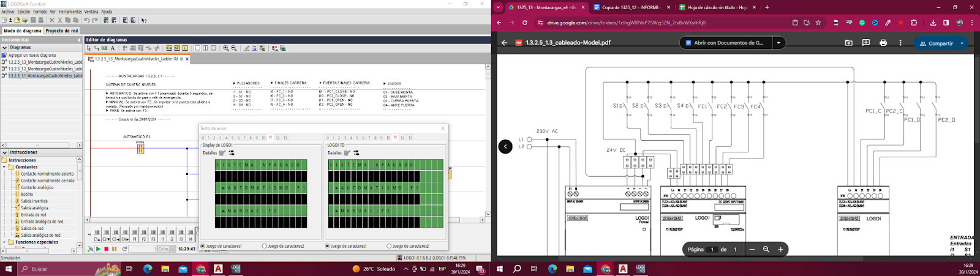Stop the simulation with red square icon
Viewport: 980px width, 276px height.
107,249
